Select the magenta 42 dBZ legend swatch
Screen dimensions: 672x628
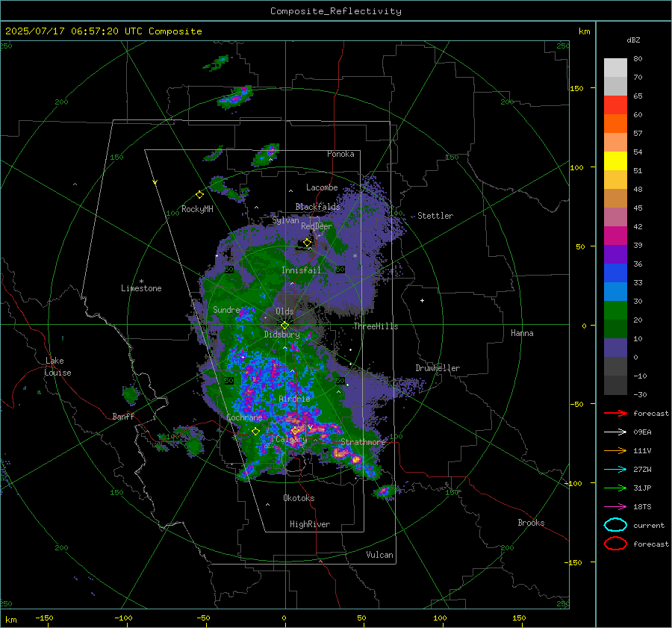(615, 235)
